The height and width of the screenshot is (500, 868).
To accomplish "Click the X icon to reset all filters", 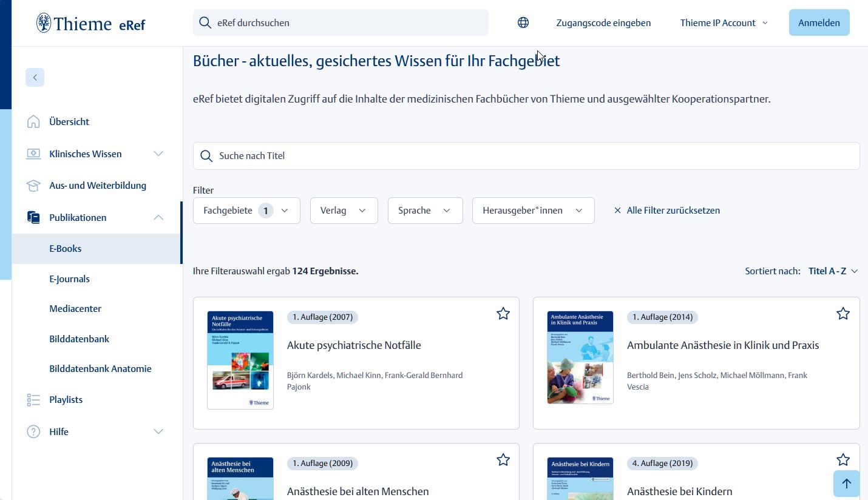I will [x=617, y=211].
